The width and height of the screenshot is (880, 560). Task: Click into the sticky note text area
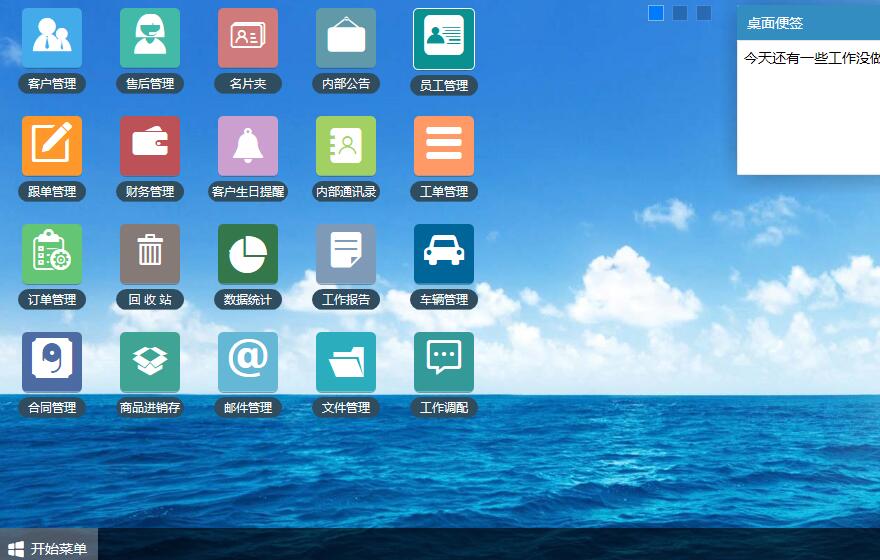808,107
